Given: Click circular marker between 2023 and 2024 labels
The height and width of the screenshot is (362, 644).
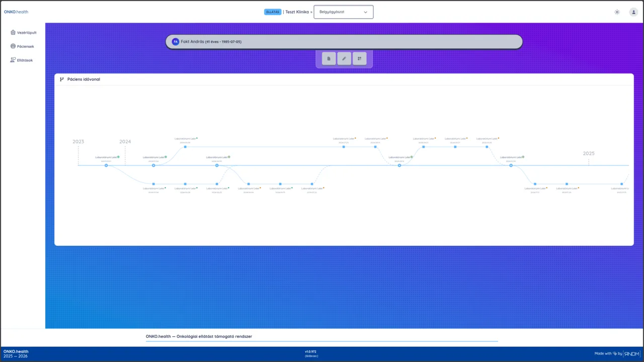Looking at the screenshot, I should point(106,165).
